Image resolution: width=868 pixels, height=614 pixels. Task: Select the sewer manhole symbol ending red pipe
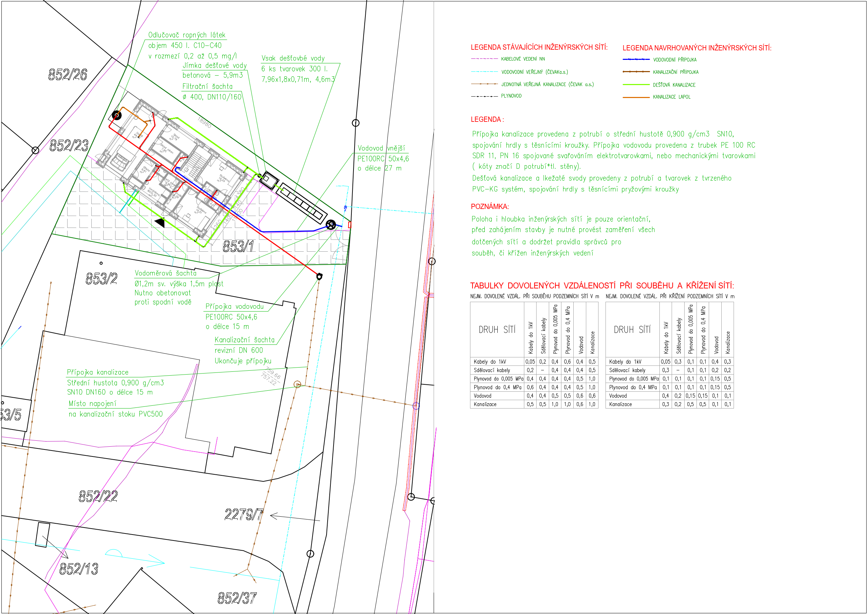(319, 277)
